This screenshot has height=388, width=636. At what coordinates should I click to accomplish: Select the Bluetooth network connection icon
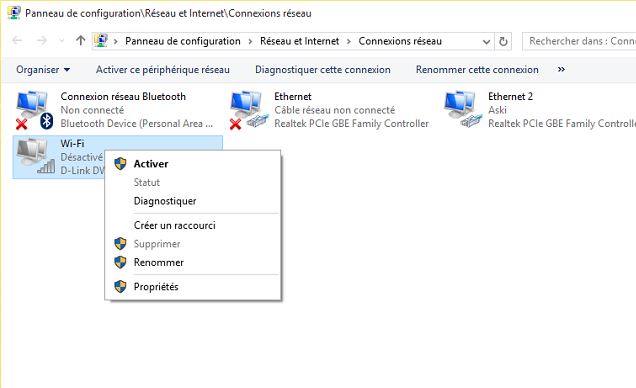(x=34, y=110)
